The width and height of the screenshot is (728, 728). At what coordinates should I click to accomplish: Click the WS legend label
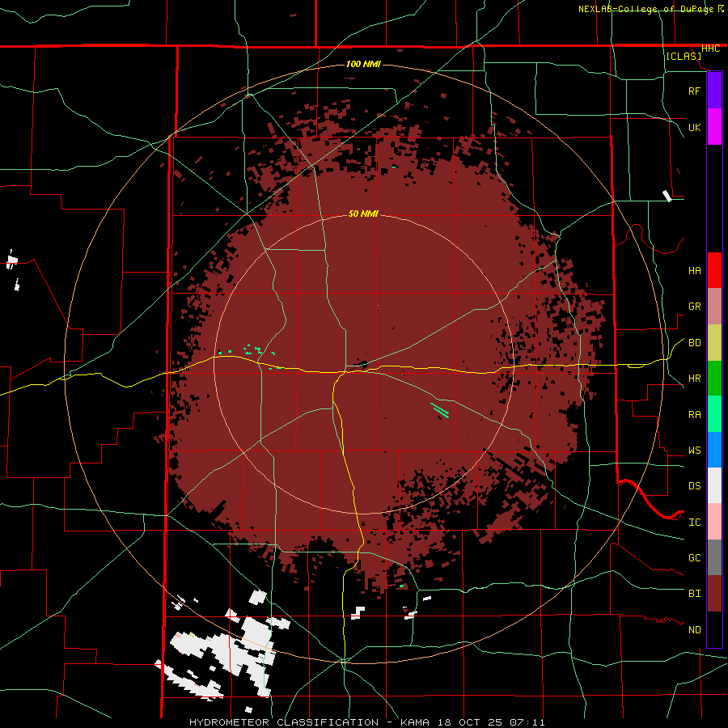click(x=694, y=451)
